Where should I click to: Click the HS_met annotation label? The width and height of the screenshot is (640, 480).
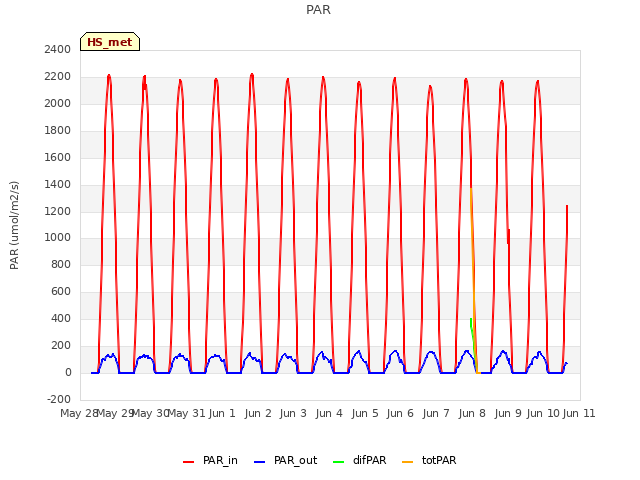[x=110, y=42]
